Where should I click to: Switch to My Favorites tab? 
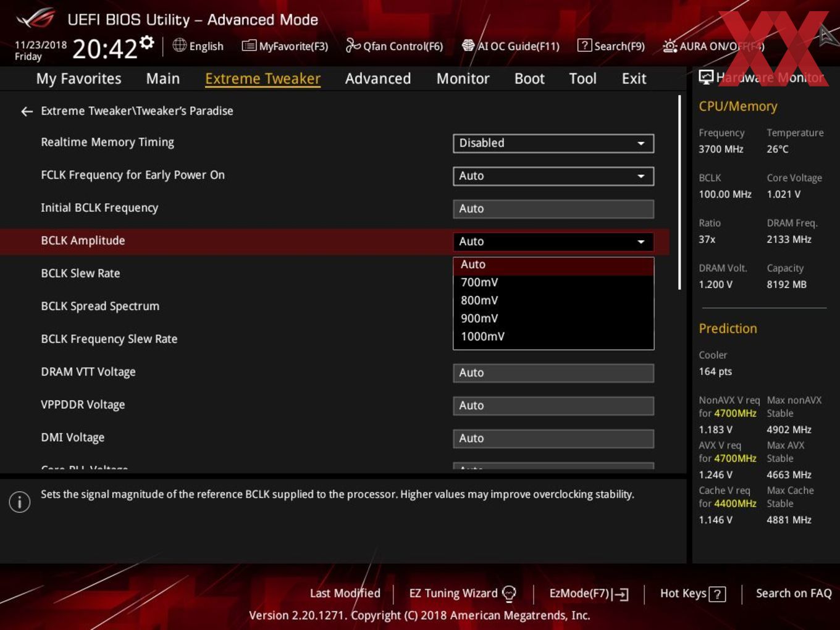pyautogui.click(x=78, y=78)
